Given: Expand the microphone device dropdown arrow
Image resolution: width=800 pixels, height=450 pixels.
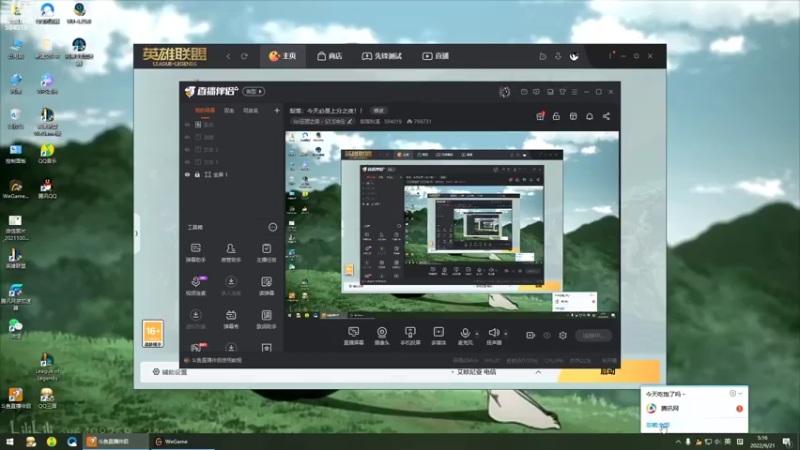Looking at the screenshot, I should [477, 334].
